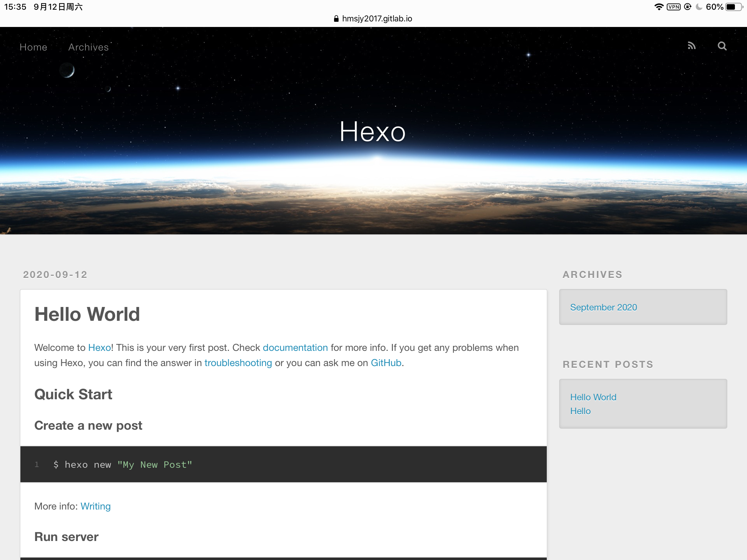This screenshot has width=747, height=560.
Task: Tap the rotation lock status icon
Action: (x=688, y=7)
